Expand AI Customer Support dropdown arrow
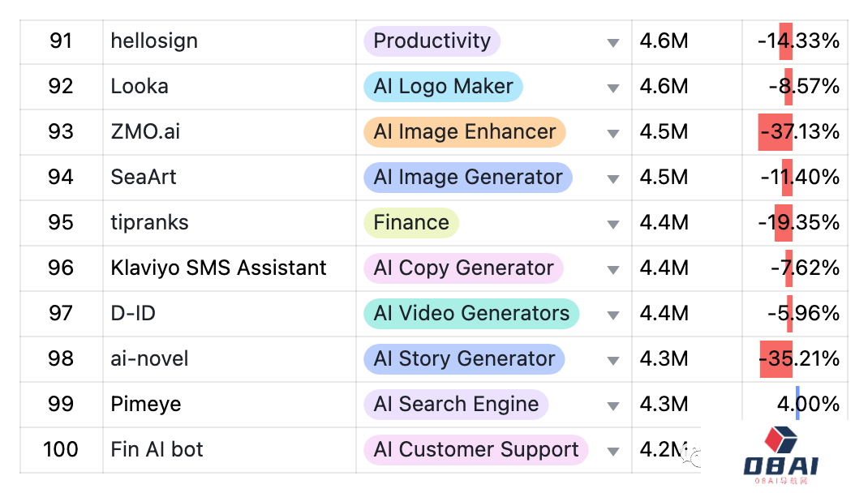 click(x=613, y=452)
